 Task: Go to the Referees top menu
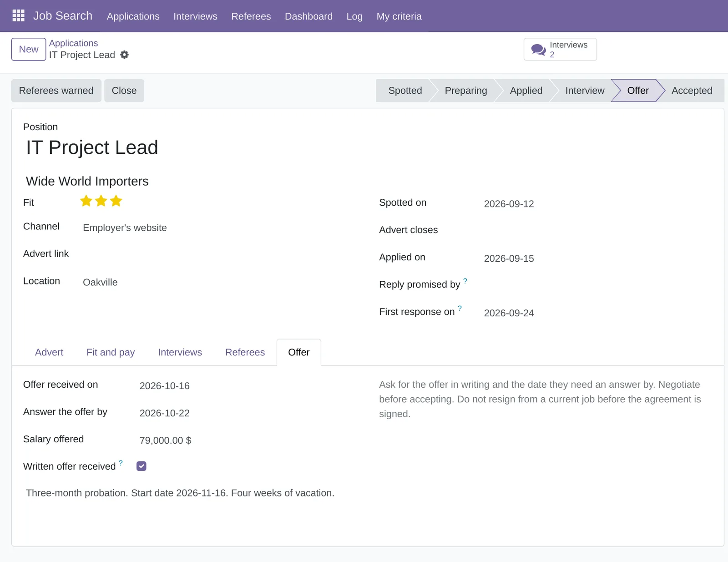(251, 16)
